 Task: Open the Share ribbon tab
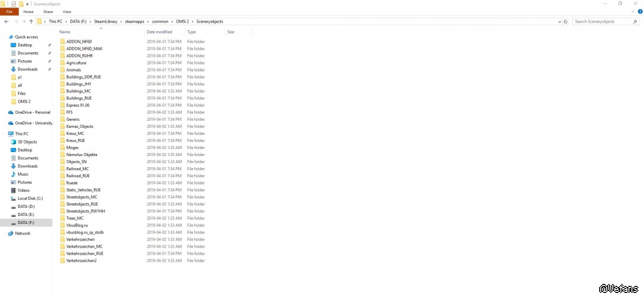tap(48, 12)
